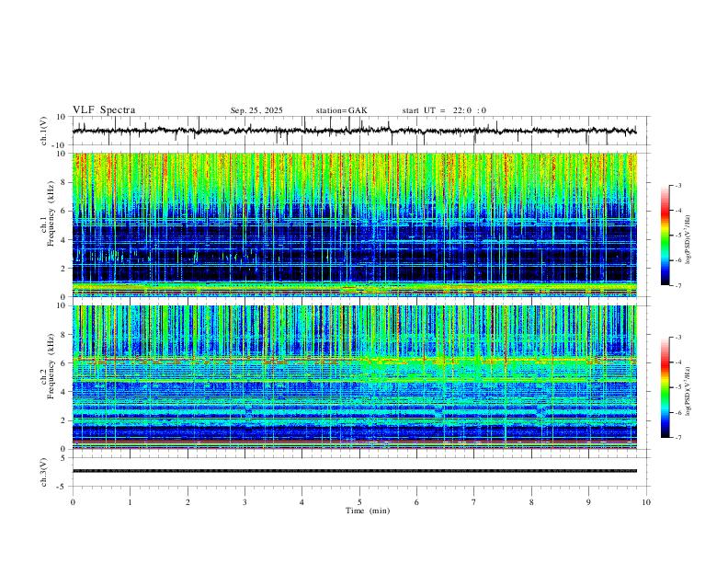Click time axis tick label "1"
728x563 pixels.
click(x=130, y=502)
